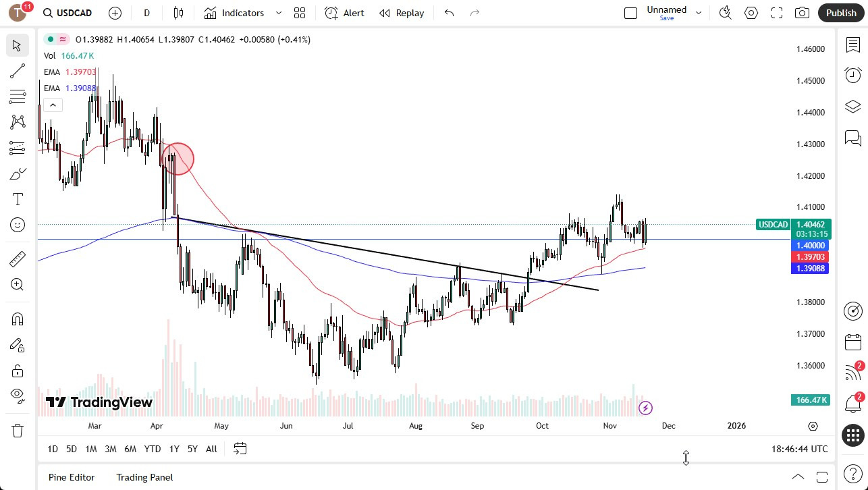Screen dimensions: 868x490
Task: Open the Object Tree panel
Action: pyautogui.click(x=852, y=106)
